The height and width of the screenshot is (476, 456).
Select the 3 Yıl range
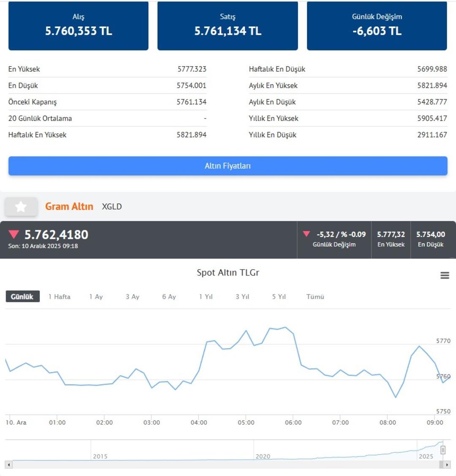click(242, 297)
